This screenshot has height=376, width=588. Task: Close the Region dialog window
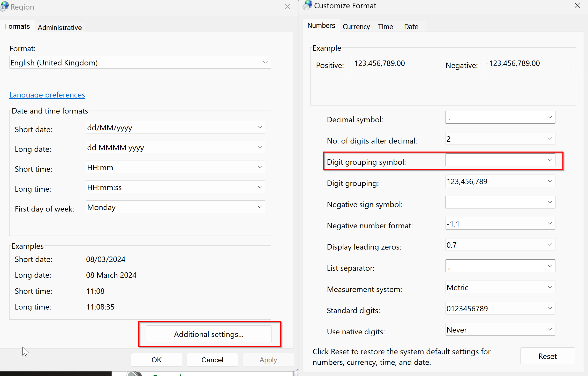coord(287,7)
